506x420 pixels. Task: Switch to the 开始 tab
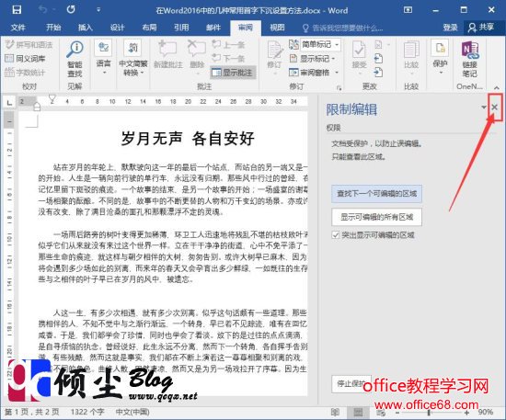pyautogui.click(x=53, y=28)
